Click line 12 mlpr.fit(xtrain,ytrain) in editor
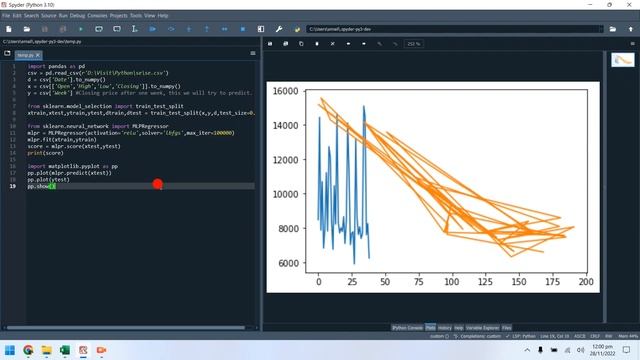 point(62,140)
